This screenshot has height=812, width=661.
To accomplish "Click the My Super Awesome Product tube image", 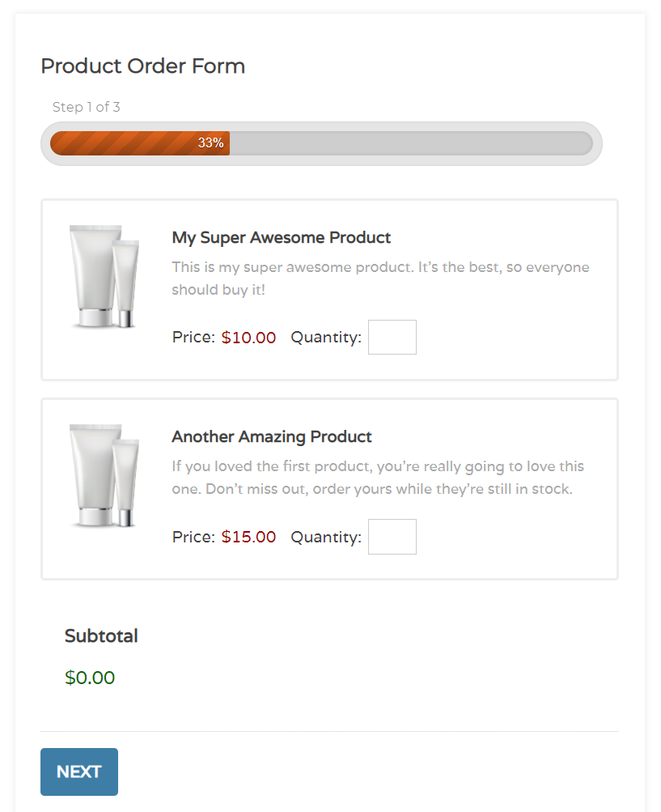I will (x=104, y=277).
